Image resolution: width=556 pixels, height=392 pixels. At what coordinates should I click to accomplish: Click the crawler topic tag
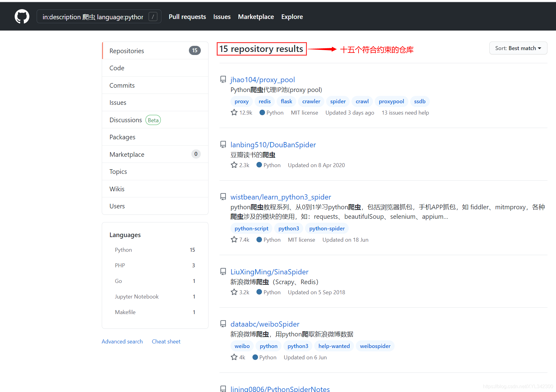[x=311, y=101]
